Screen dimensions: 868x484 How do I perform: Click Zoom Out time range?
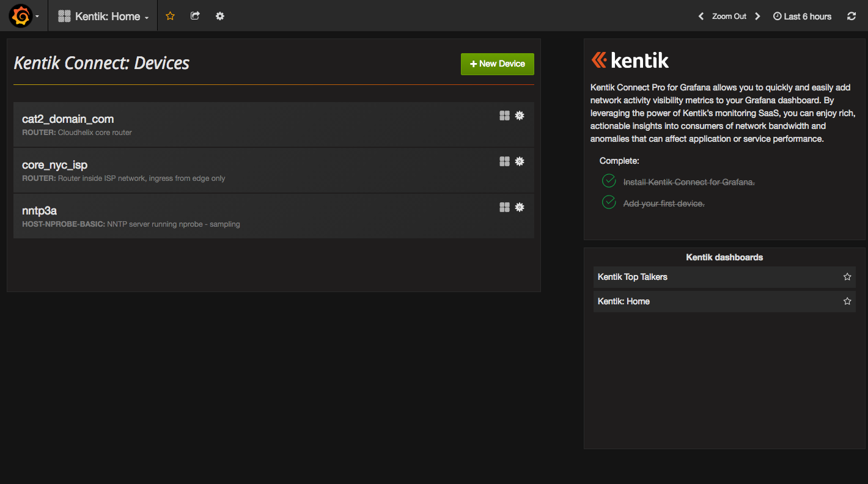click(729, 16)
